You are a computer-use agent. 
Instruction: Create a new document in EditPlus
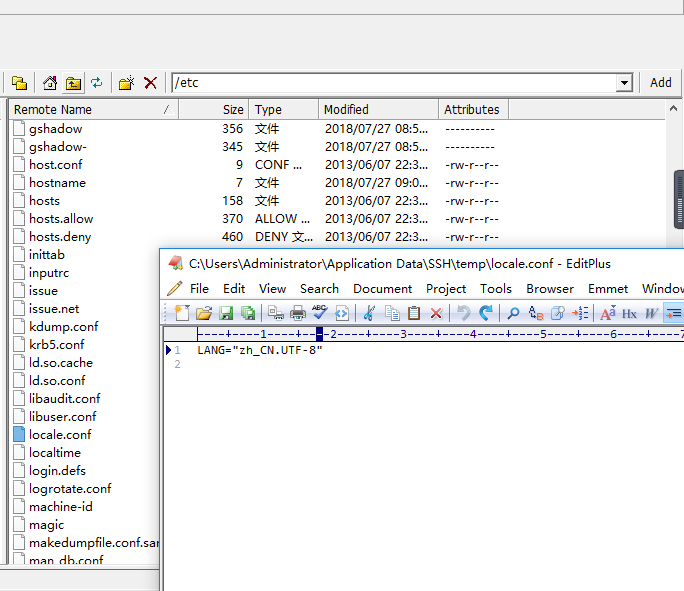click(182, 313)
